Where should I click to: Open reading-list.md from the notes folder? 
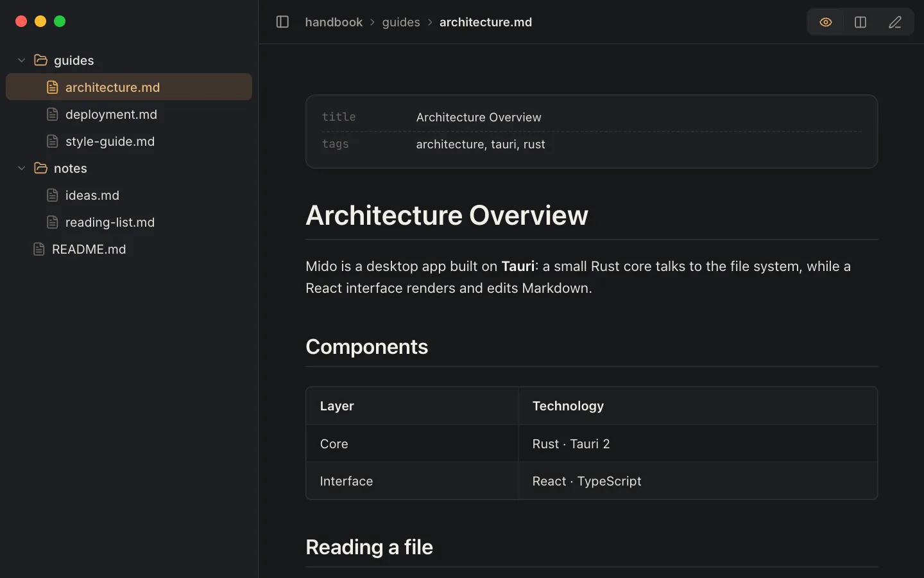129,222
